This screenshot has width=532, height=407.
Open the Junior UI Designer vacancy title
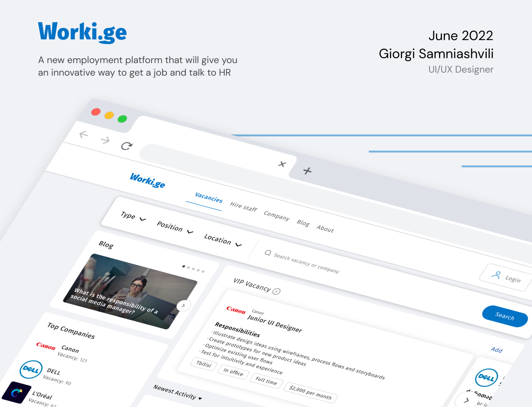click(274, 323)
